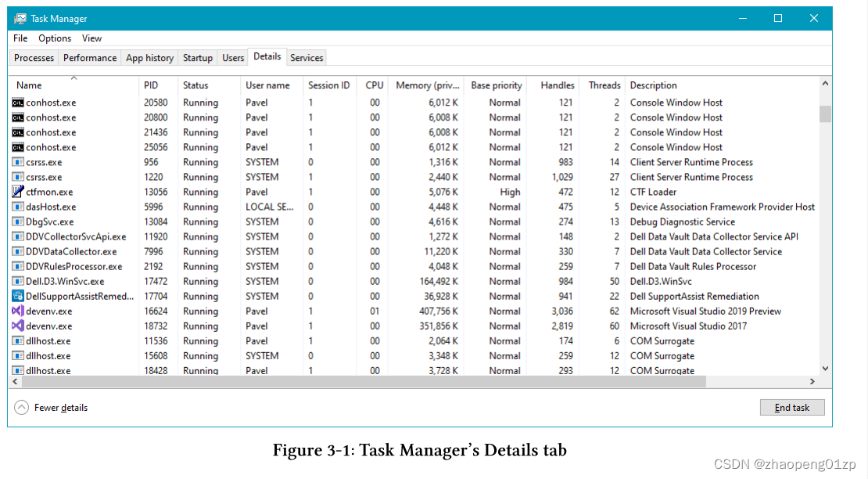Click the 407,756 K memory value
This screenshot has height=479, width=868.
pos(439,312)
